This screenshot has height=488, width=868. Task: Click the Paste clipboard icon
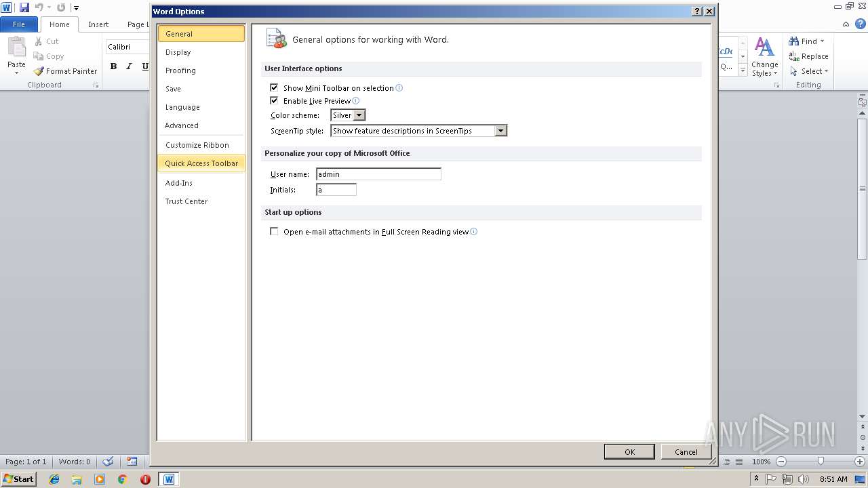click(x=16, y=47)
